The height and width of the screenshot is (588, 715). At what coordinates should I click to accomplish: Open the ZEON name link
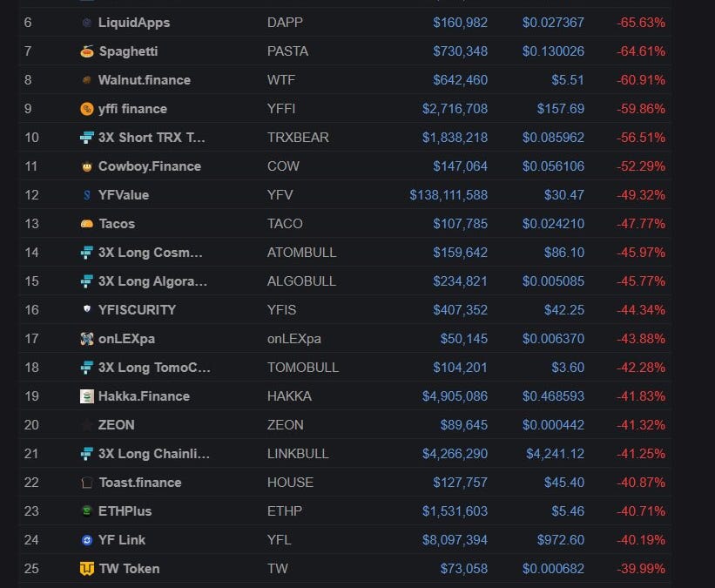[x=117, y=425]
